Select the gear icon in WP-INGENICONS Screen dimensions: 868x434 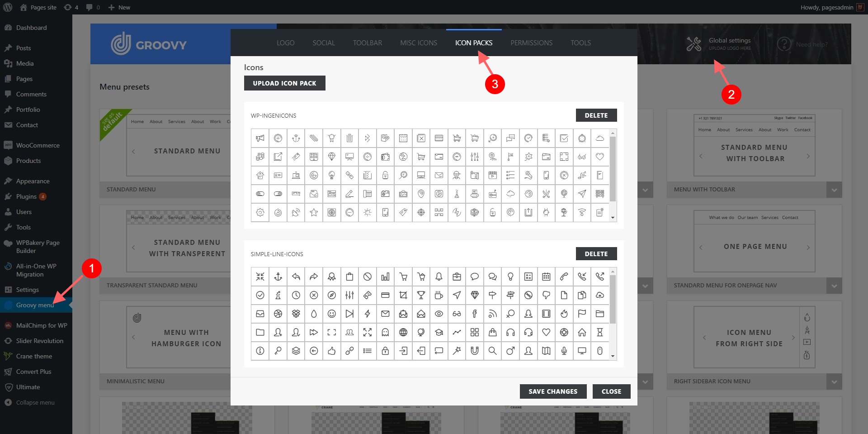click(260, 212)
